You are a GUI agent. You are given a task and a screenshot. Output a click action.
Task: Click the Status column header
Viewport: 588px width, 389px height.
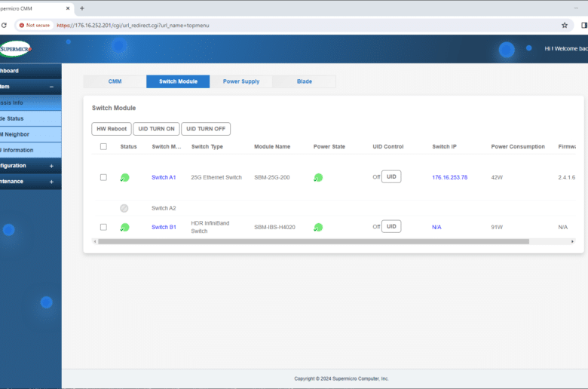click(128, 147)
